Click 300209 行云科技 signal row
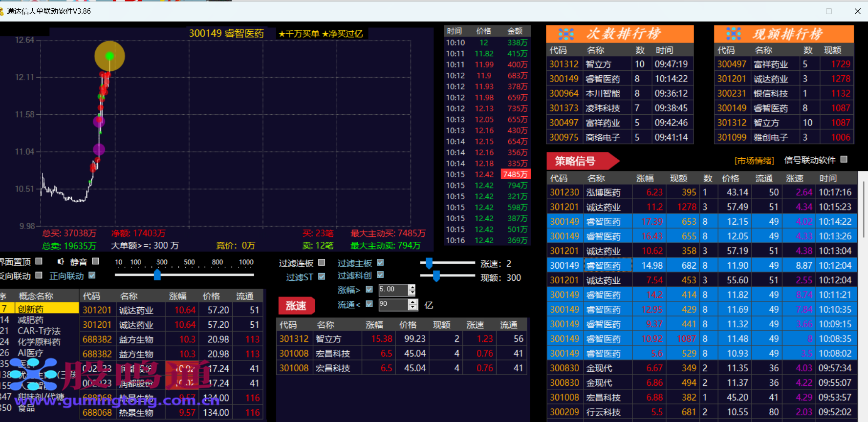The image size is (868, 422). [x=702, y=412]
